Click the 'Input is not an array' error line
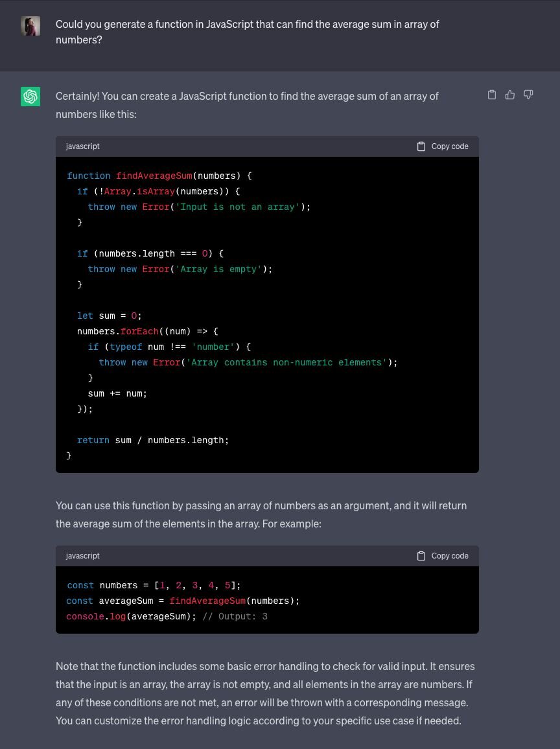 [199, 207]
